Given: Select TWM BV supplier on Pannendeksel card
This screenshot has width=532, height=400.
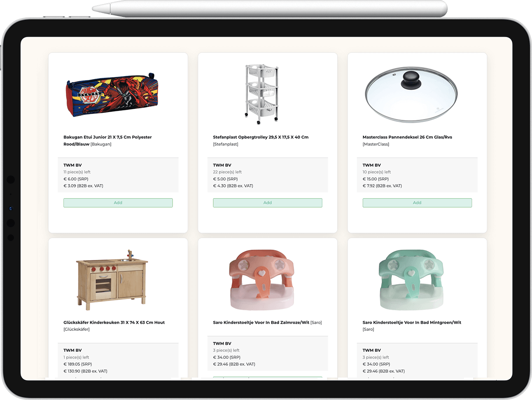Looking at the screenshot, I should (372, 165).
